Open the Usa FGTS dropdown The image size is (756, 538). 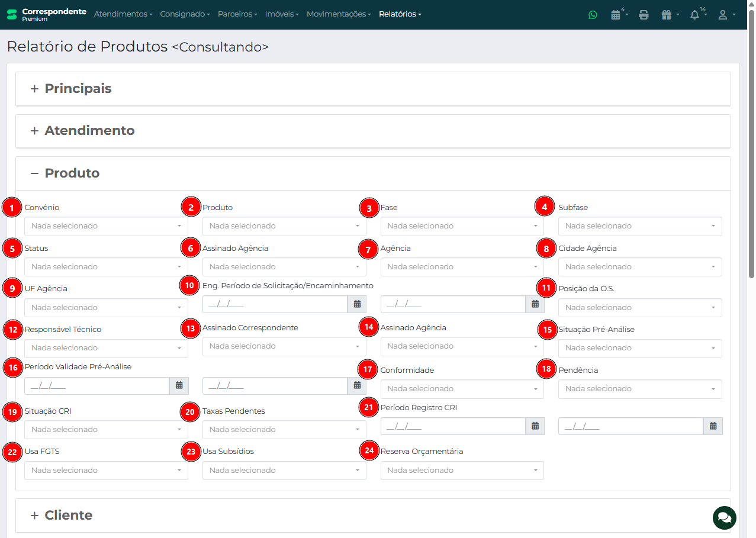point(106,471)
